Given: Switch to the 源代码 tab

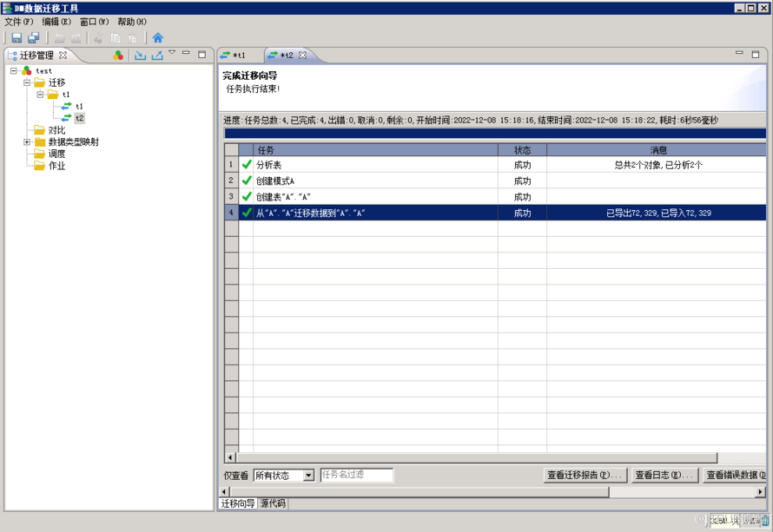Looking at the screenshot, I should point(273,503).
